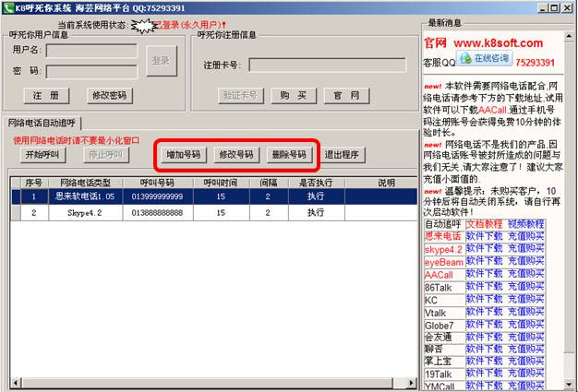Click the 说明 column header
Screen dimensions: 578x392
(381, 183)
